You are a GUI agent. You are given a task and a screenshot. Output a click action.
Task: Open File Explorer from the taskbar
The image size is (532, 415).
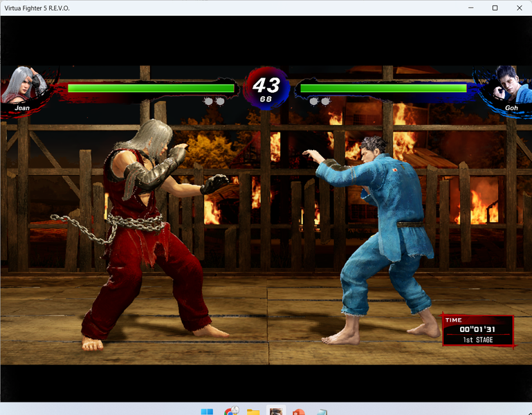[253, 412]
